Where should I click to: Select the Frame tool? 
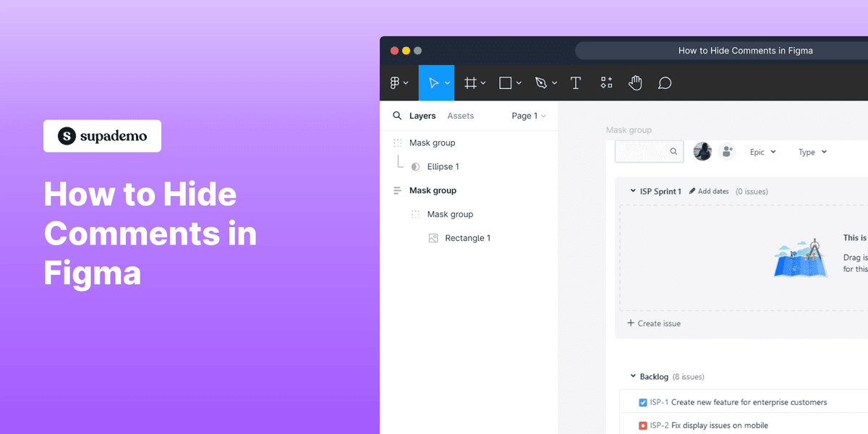(470, 82)
